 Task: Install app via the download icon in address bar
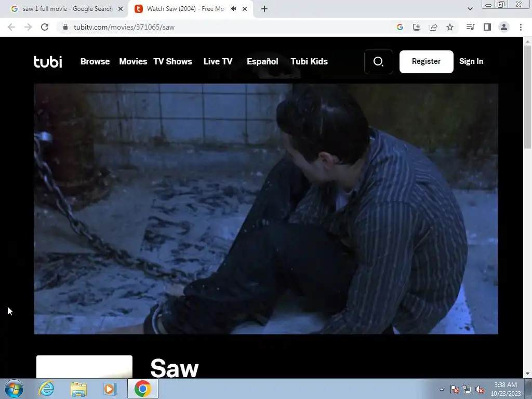click(417, 27)
